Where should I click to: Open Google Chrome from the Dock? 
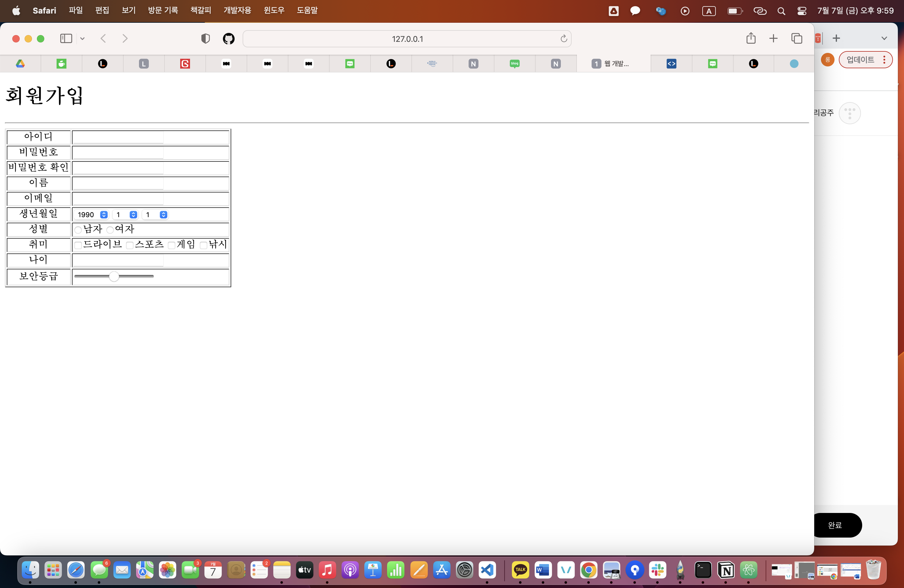pos(589,570)
